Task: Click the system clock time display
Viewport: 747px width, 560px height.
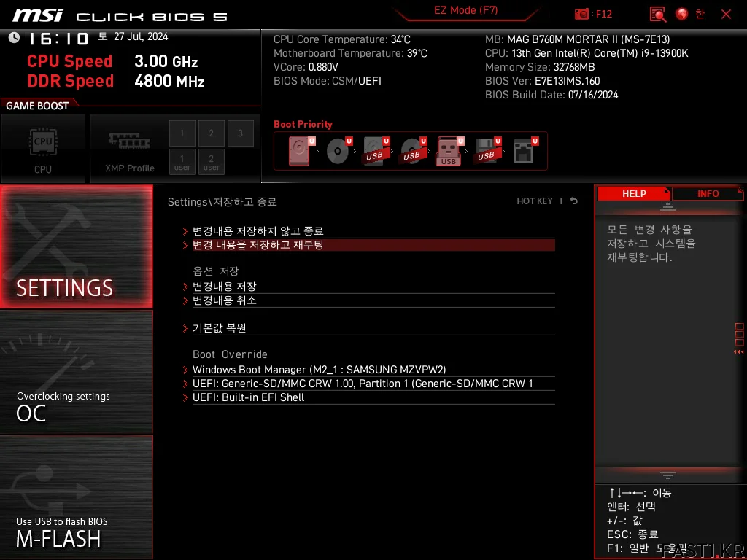Action: tap(58, 38)
